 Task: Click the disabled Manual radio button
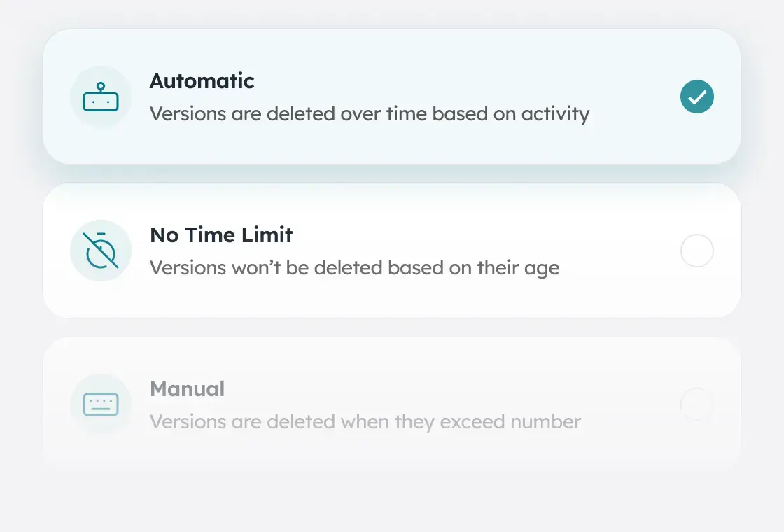tap(696, 405)
